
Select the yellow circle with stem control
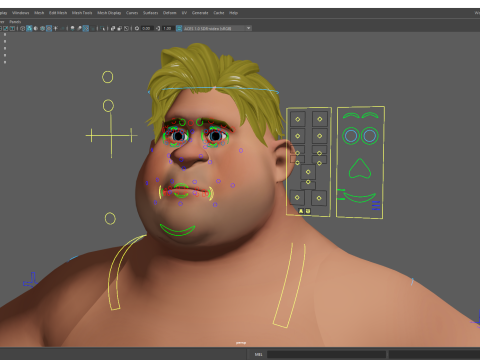coord(108,106)
